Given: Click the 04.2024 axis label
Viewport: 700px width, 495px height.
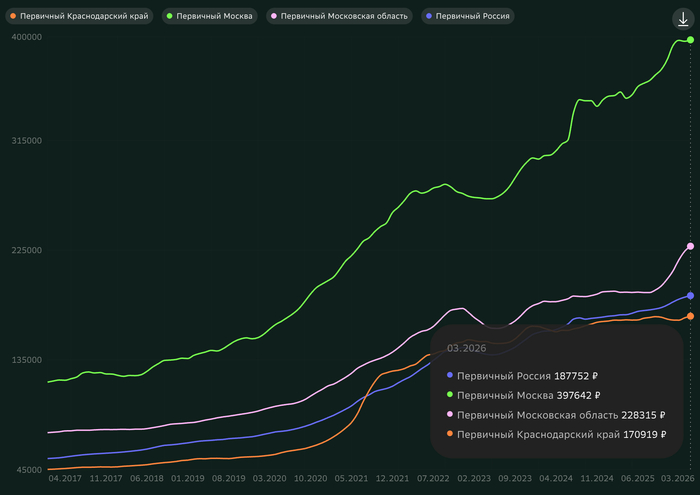Looking at the screenshot, I should tap(556, 478).
